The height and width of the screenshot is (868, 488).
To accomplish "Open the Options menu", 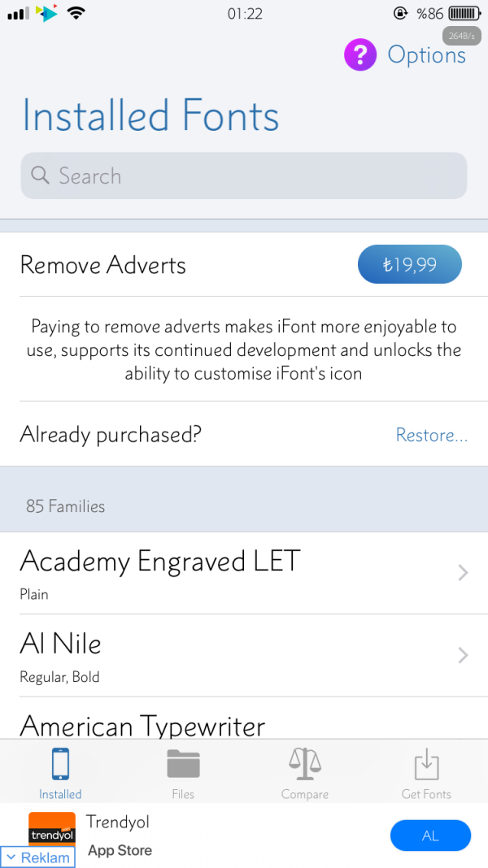I will 426,55.
